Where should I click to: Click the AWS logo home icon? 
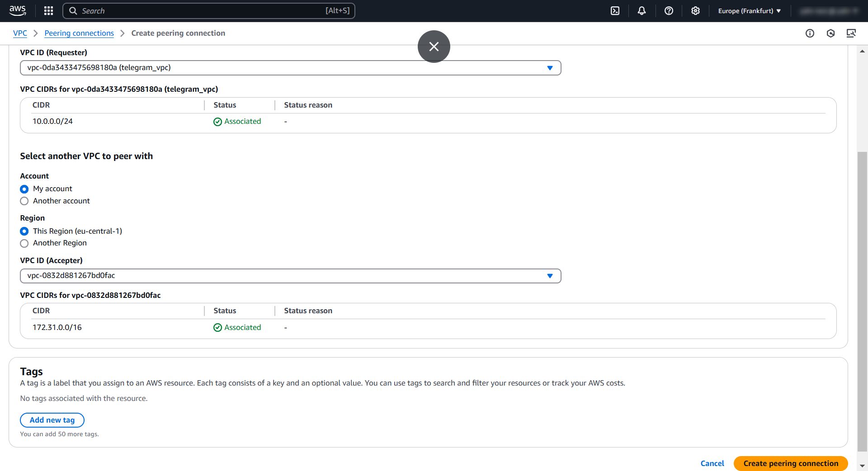click(18, 11)
